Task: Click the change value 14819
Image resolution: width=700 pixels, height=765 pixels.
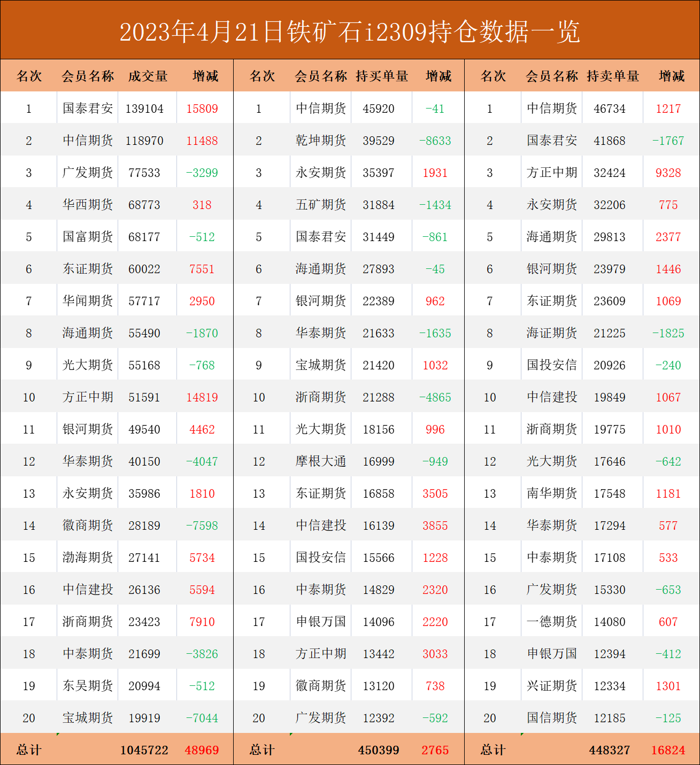Action: [202, 397]
